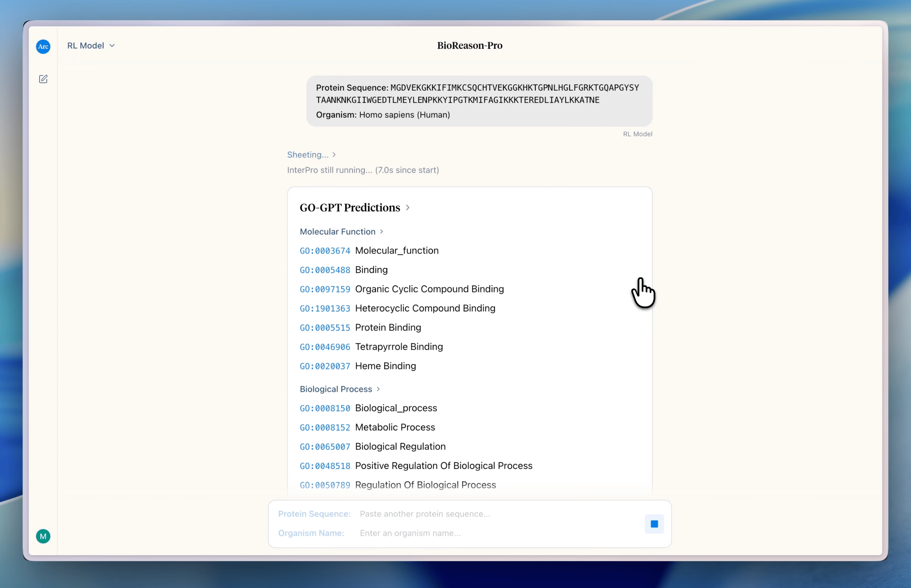This screenshot has width=911, height=588.
Task: Click GO:0048518 Positive Regulation identifier
Action: pyautogui.click(x=325, y=466)
